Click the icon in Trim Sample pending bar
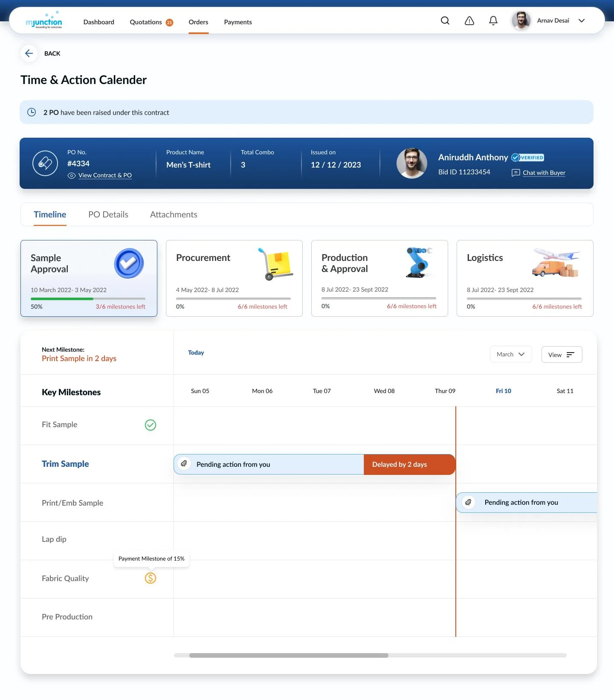 click(x=184, y=464)
